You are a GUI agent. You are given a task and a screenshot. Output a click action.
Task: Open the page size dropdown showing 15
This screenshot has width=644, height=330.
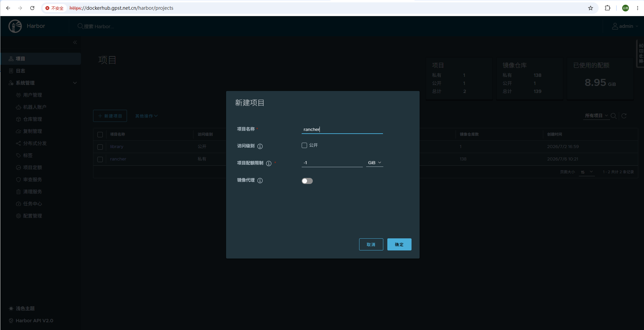[587, 172]
